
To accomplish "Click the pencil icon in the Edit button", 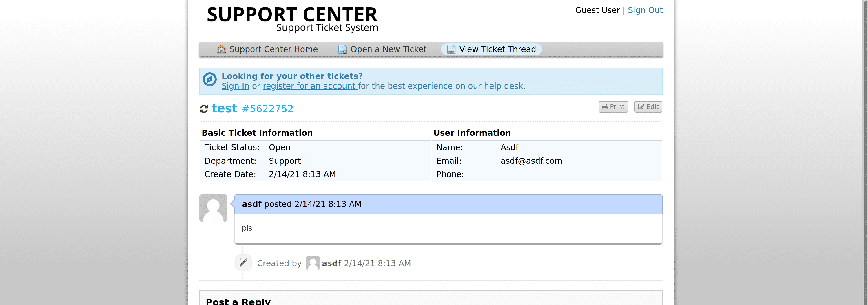I will point(641,107).
